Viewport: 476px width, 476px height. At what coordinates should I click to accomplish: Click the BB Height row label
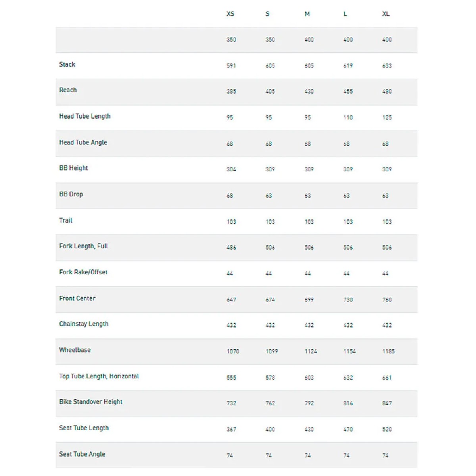(73, 168)
